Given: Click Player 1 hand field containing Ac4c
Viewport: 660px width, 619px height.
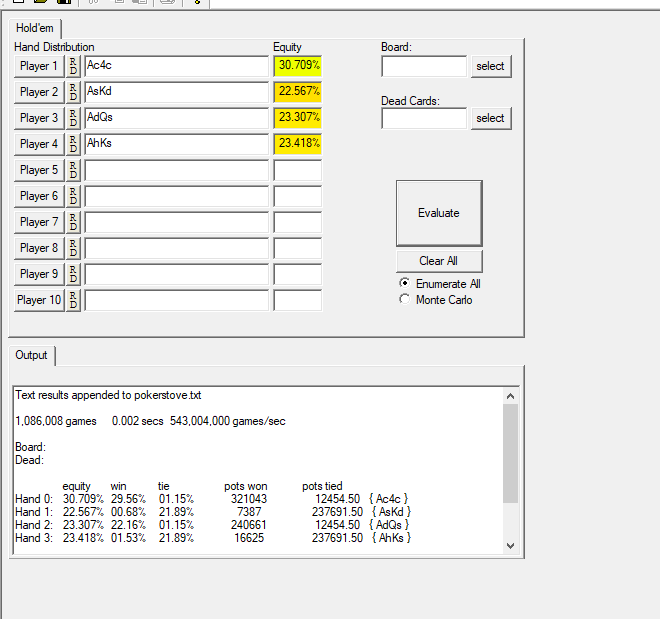Looking at the screenshot, I should (x=176, y=66).
